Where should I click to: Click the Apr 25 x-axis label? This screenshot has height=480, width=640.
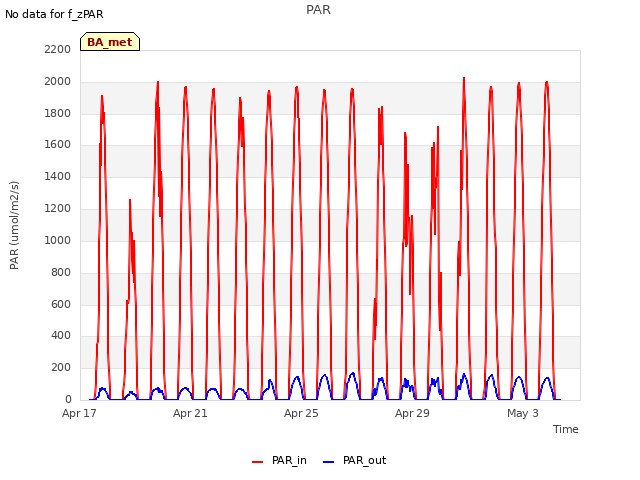301,413
